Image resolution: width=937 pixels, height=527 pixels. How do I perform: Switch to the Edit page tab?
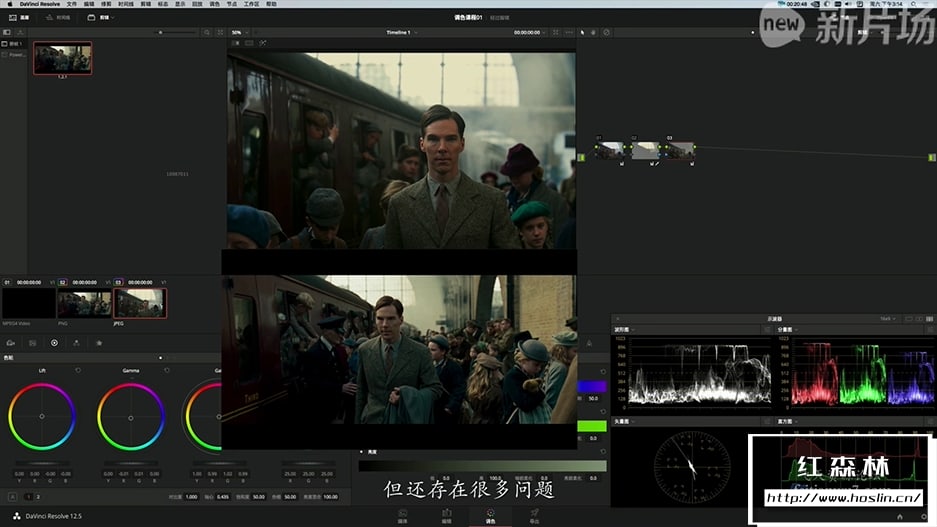[x=446, y=516]
